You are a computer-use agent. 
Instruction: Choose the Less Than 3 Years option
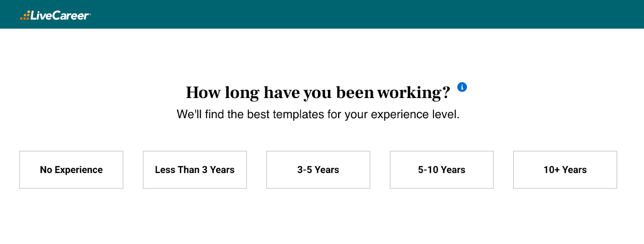click(x=194, y=169)
